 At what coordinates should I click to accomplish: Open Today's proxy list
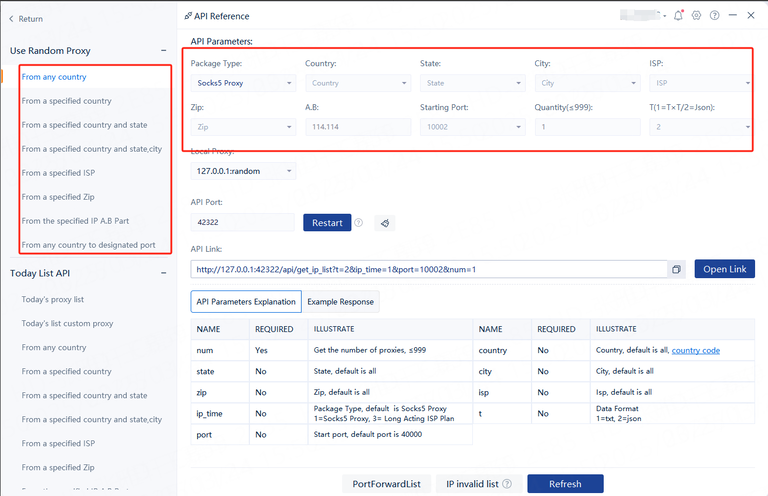click(x=52, y=300)
